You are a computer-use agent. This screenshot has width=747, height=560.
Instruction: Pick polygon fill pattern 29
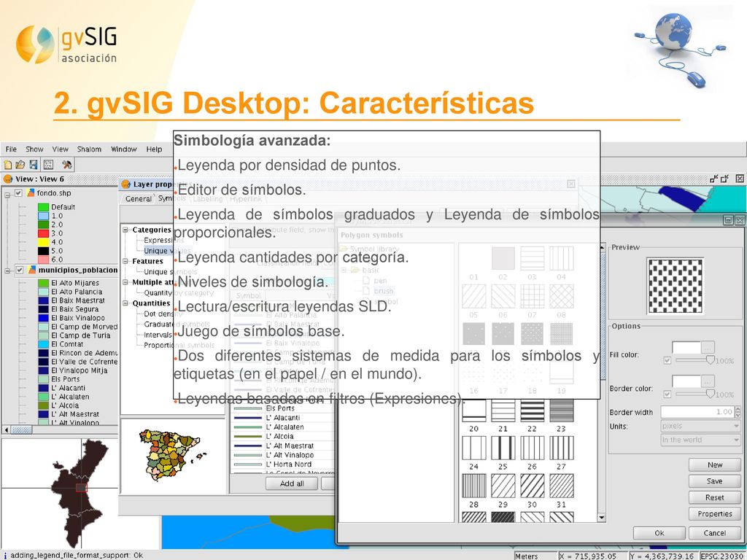[503, 486]
